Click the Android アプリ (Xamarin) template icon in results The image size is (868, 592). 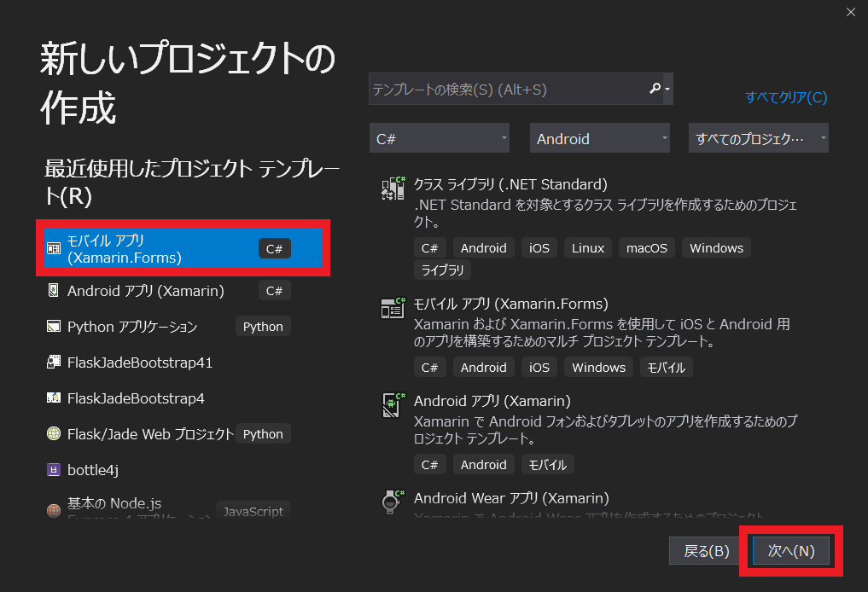pyautogui.click(x=393, y=405)
